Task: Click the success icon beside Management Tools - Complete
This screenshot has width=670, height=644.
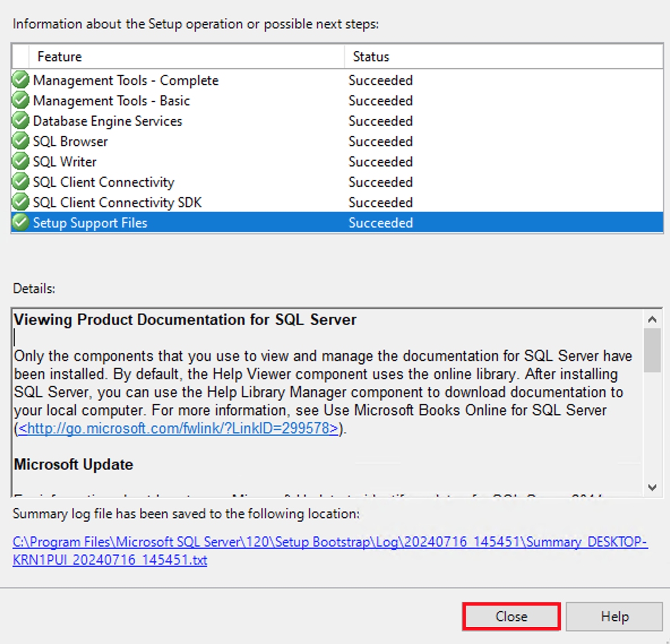Action: 20,80
